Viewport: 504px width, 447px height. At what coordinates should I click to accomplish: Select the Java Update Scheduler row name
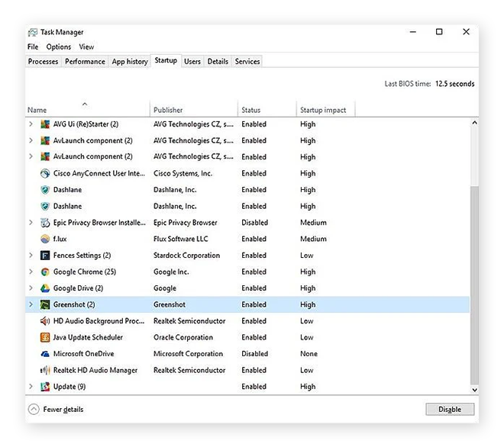pyautogui.click(x=88, y=337)
